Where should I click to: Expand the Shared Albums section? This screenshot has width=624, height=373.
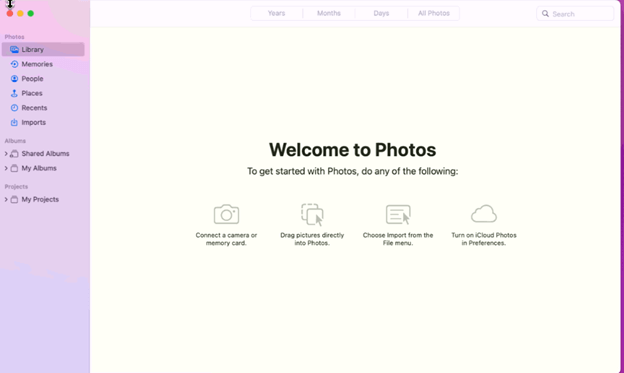[x=6, y=154]
